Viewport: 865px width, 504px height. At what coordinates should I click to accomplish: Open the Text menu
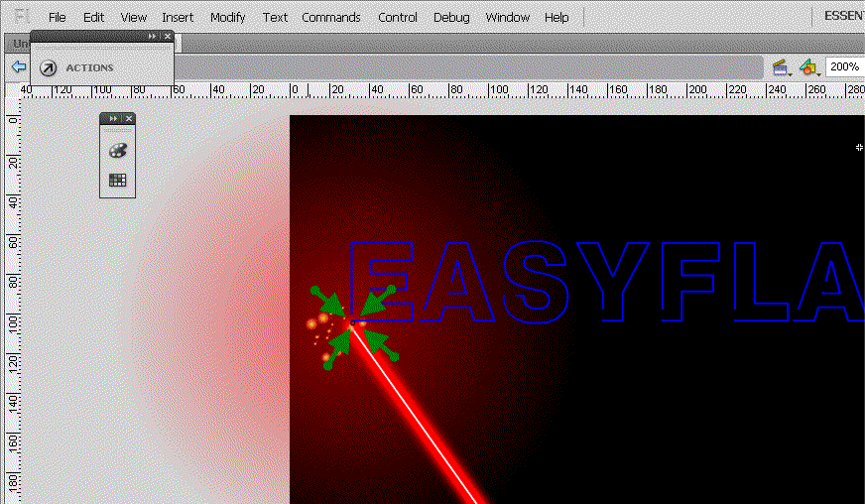tap(275, 17)
